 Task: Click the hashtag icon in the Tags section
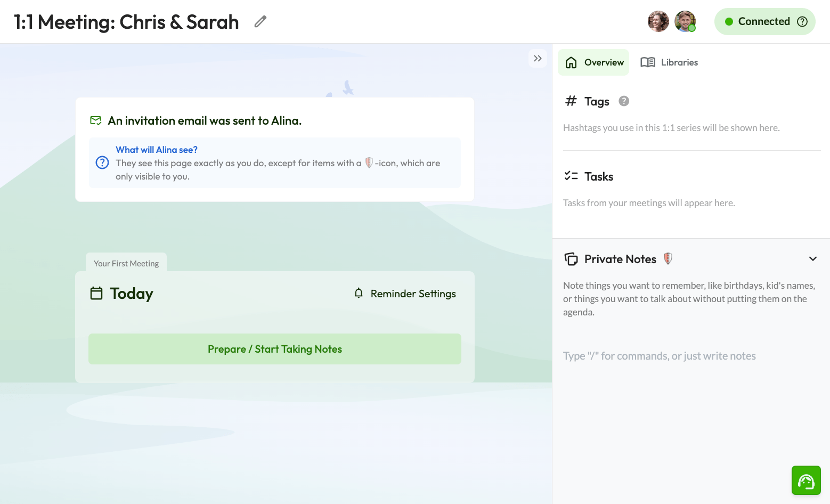coord(571,101)
